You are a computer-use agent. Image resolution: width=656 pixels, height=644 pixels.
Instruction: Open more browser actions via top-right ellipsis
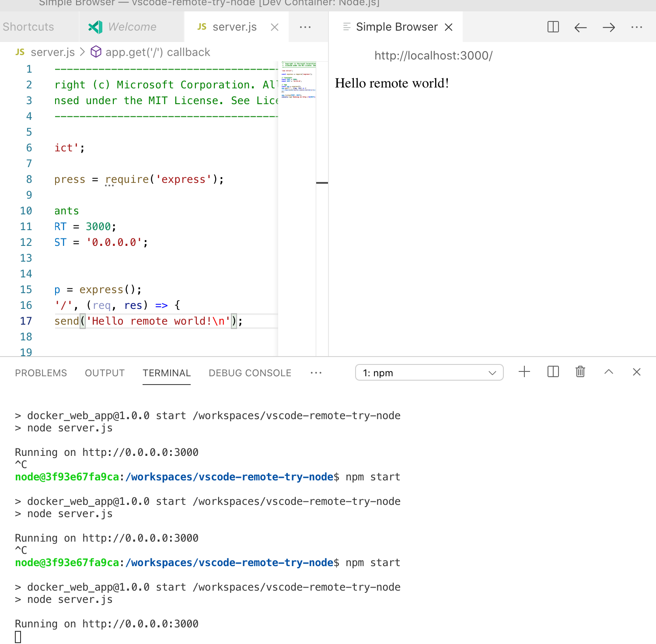(636, 27)
